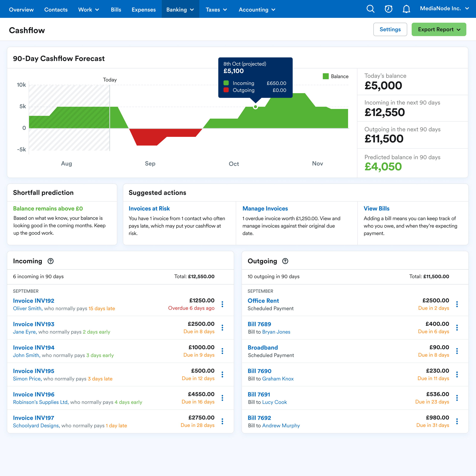Expand the Taxes menu
Viewport: 476px width, 476px height.
pyautogui.click(x=216, y=10)
